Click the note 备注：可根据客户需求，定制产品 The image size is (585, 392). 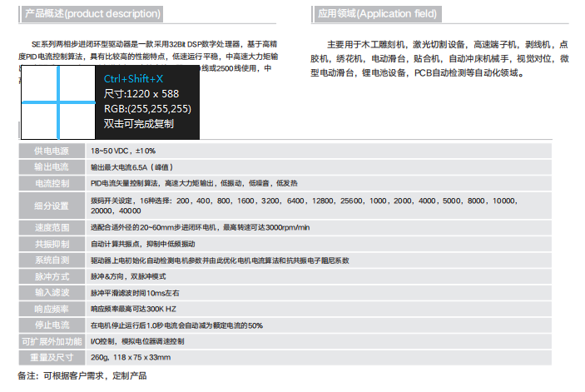click(82, 375)
